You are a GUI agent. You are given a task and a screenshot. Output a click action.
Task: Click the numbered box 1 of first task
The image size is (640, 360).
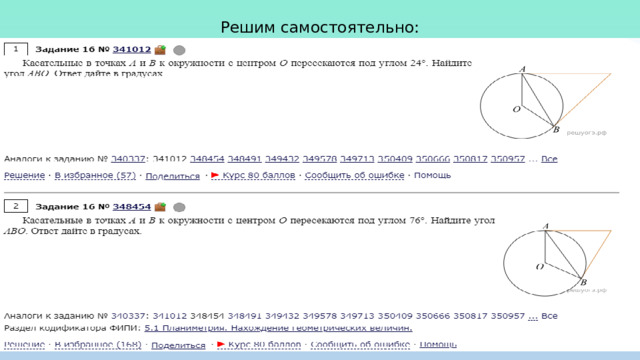[16, 49]
